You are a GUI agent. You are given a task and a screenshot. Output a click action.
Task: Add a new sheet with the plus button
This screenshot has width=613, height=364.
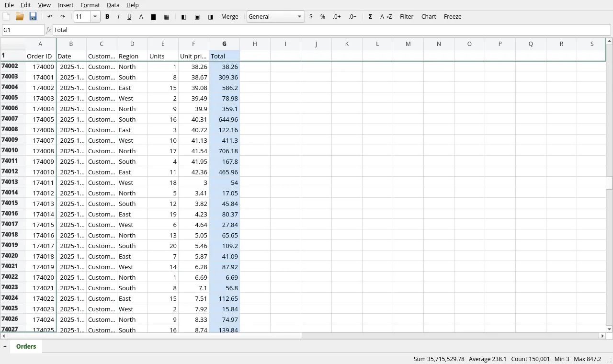(5, 346)
